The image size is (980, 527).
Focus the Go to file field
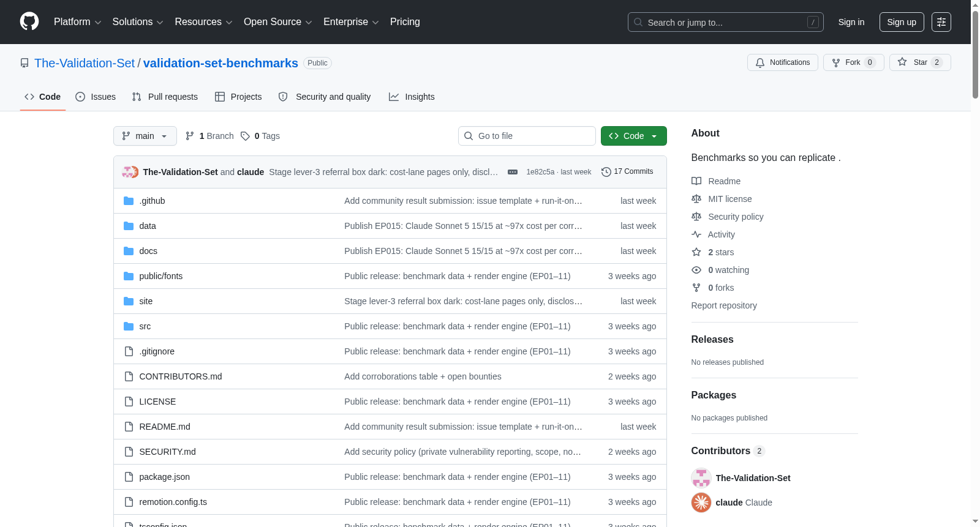527,136
